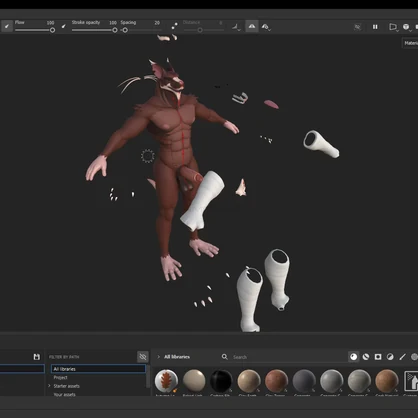Image resolution: width=418 pixels, height=418 pixels.
Task: Toggle hide filter-by-path eye icon
Action: click(143, 357)
